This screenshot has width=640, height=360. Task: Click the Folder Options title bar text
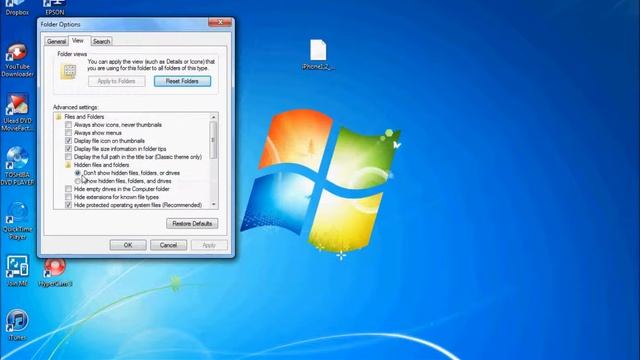click(x=60, y=24)
